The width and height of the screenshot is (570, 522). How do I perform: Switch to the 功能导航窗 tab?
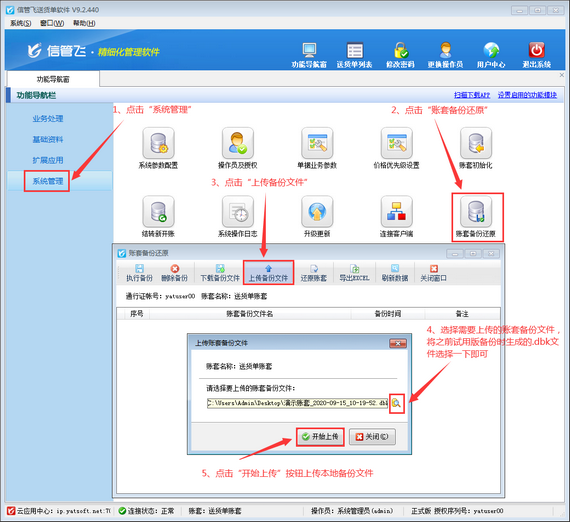(x=53, y=79)
